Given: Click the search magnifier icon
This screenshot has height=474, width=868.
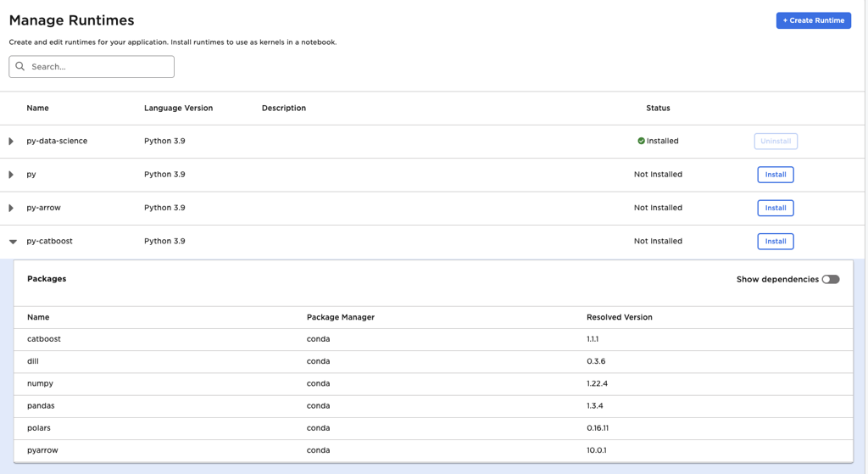Looking at the screenshot, I should (20, 66).
